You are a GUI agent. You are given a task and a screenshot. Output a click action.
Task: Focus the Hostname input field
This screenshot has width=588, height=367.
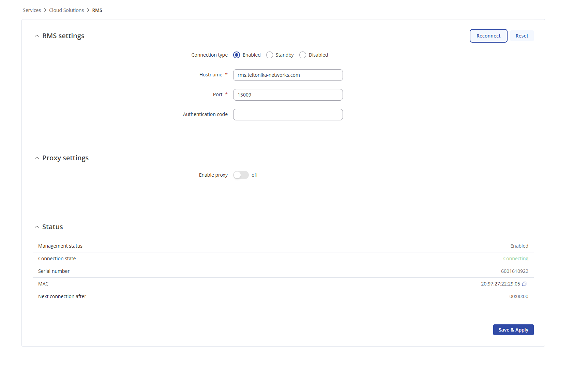point(288,75)
